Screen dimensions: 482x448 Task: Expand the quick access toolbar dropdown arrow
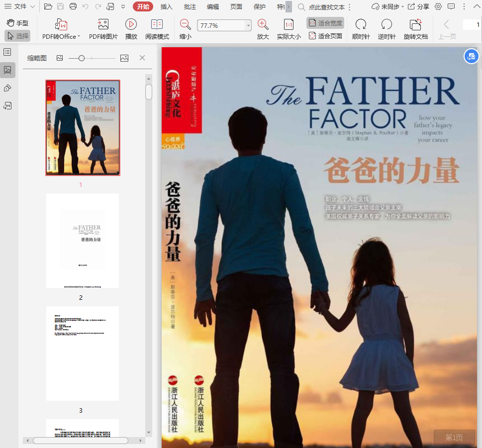coord(123,6)
